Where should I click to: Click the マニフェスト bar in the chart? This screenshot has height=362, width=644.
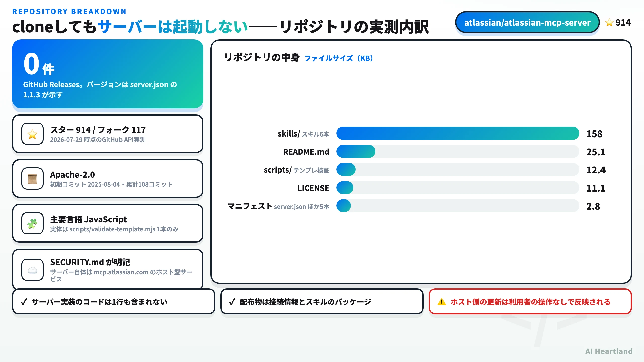point(344,206)
